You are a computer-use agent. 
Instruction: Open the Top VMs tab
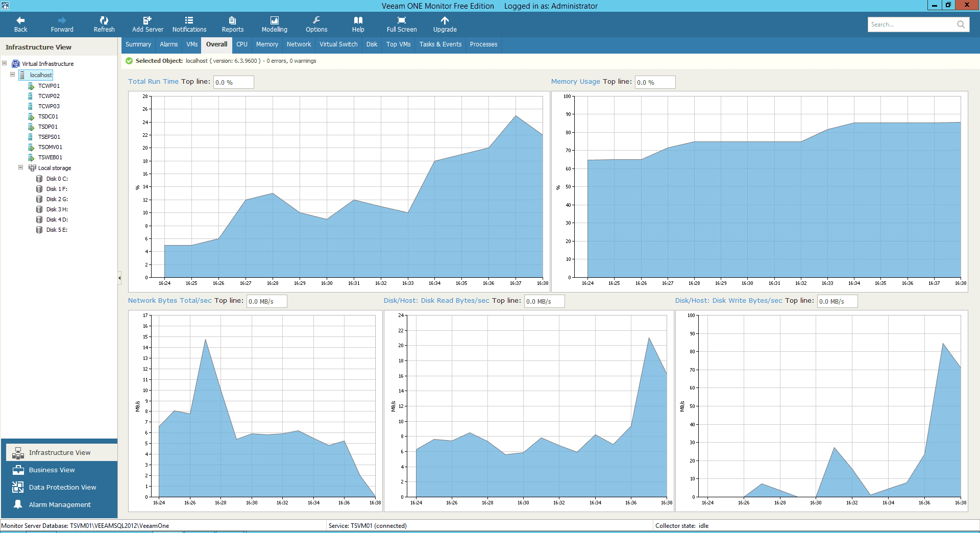pyautogui.click(x=398, y=44)
